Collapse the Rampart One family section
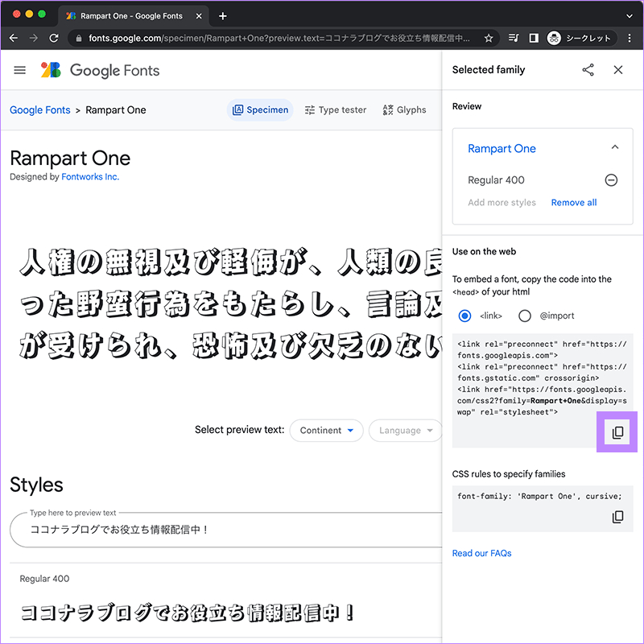 click(x=614, y=147)
